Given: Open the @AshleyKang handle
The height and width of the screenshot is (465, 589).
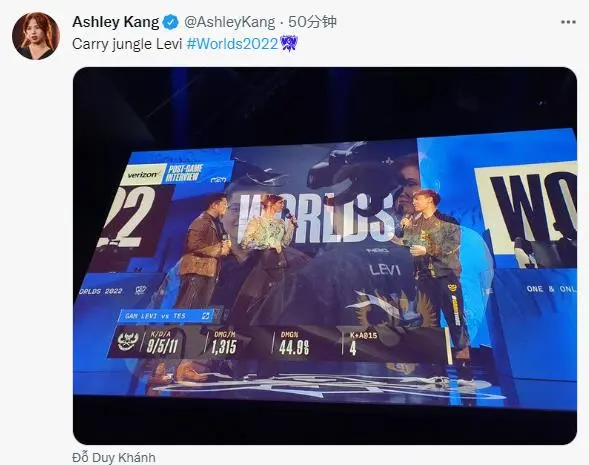Looking at the screenshot, I should pos(230,22).
